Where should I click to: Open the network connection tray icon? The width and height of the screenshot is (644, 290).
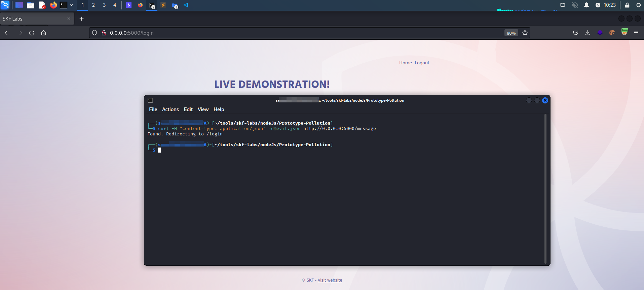[563, 5]
